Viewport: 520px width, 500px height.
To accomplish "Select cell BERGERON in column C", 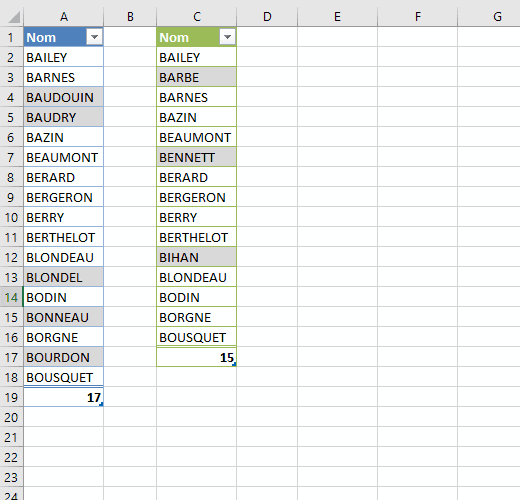I will pyautogui.click(x=197, y=197).
